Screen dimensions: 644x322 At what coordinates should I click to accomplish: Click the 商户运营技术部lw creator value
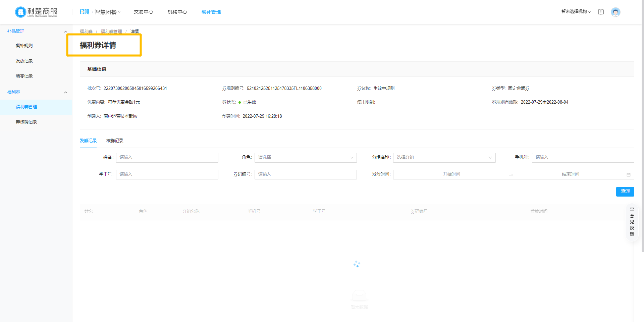[120, 116]
